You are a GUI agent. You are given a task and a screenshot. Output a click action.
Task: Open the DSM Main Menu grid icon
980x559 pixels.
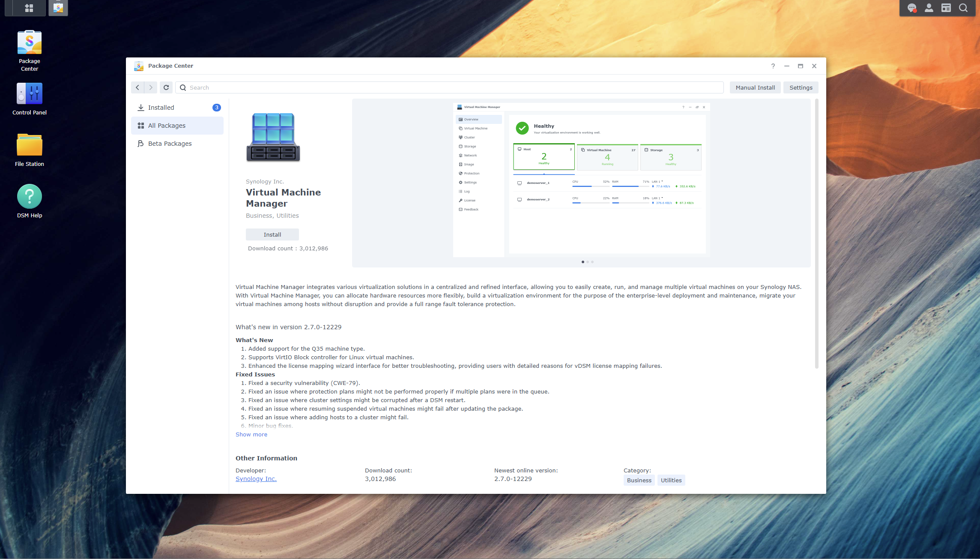[x=29, y=8]
